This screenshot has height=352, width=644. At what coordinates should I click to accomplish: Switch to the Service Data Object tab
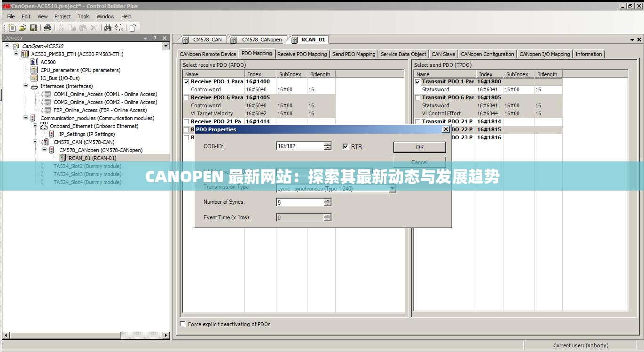tap(403, 54)
